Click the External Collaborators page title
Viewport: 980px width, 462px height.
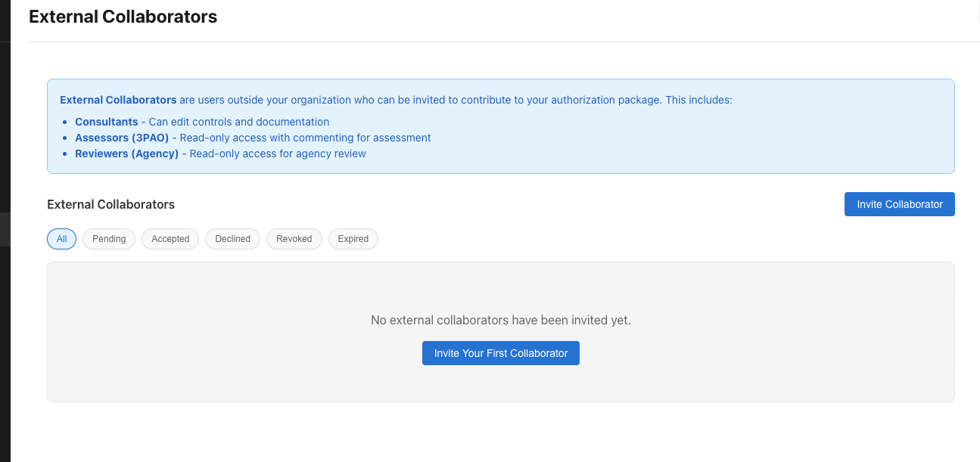point(123,17)
